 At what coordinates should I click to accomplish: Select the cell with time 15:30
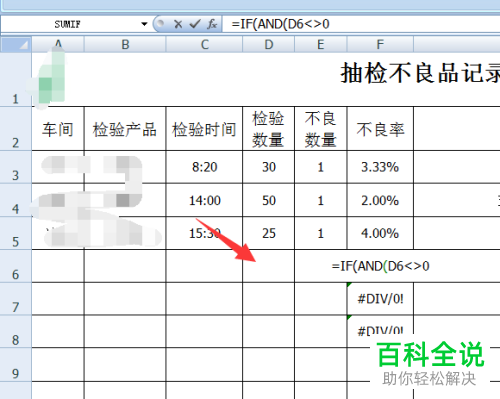tap(204, 233)
